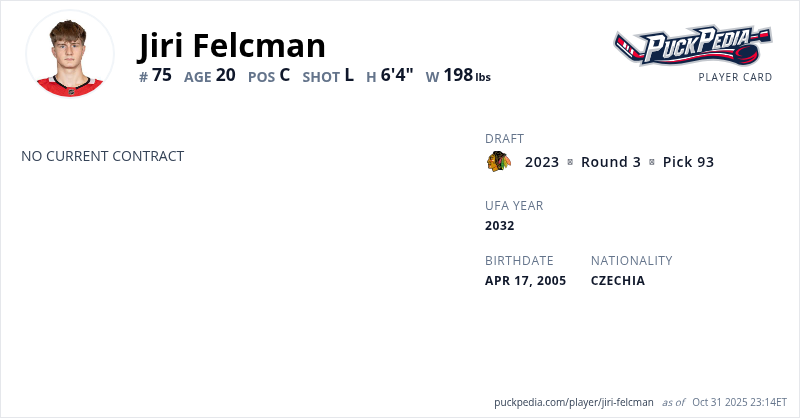The height and width of the screenshot is (418, 800).
Task: Click the Chicago Blackhawks team logo
Action: click(x=499, y=162)
